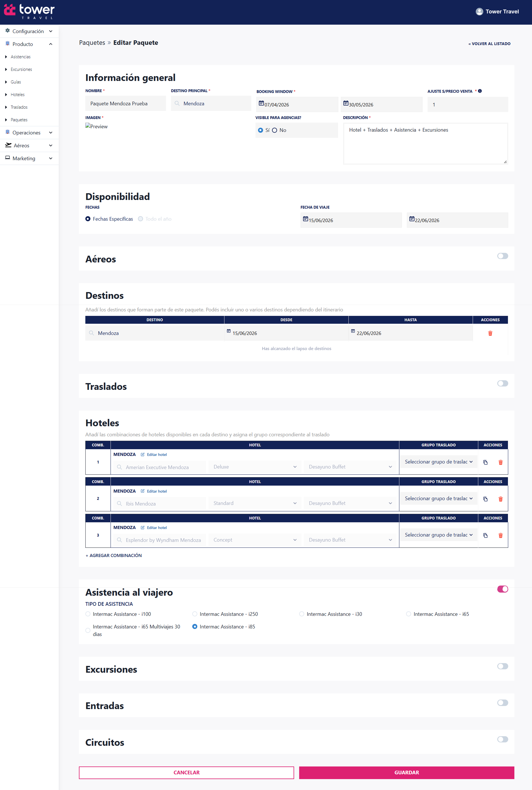This screenshot has width=532, height=790.
Task: Open Traslados in sidebar
Action: [19, 107]
